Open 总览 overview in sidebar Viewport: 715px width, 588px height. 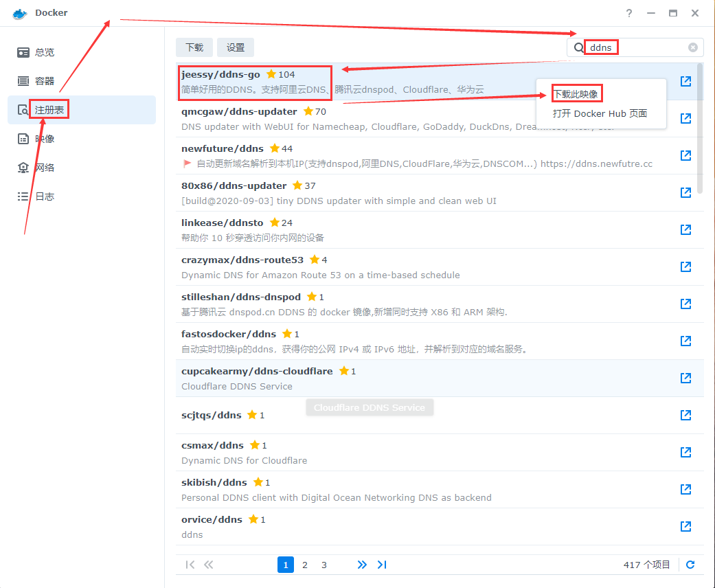point(82,52)
